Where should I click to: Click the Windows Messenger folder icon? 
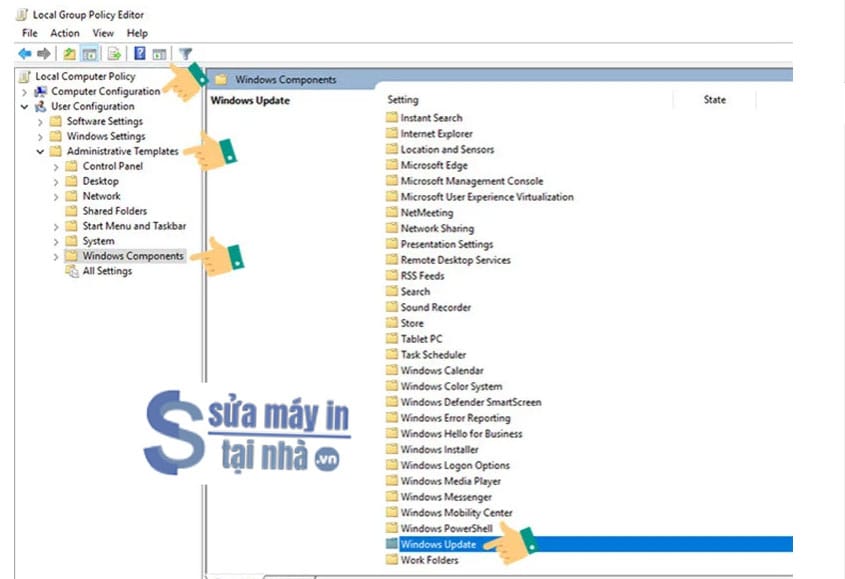[x=392, y=497]
